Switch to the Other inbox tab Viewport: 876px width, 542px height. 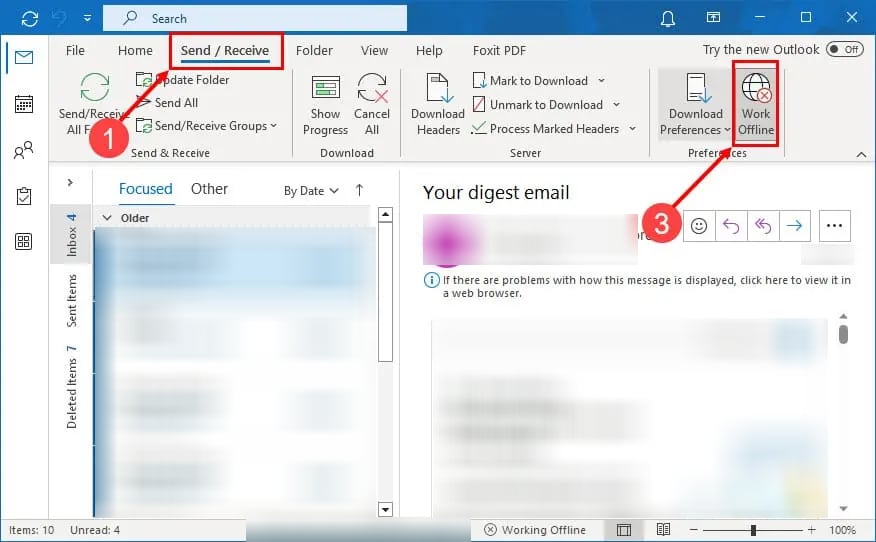point(209,189)
